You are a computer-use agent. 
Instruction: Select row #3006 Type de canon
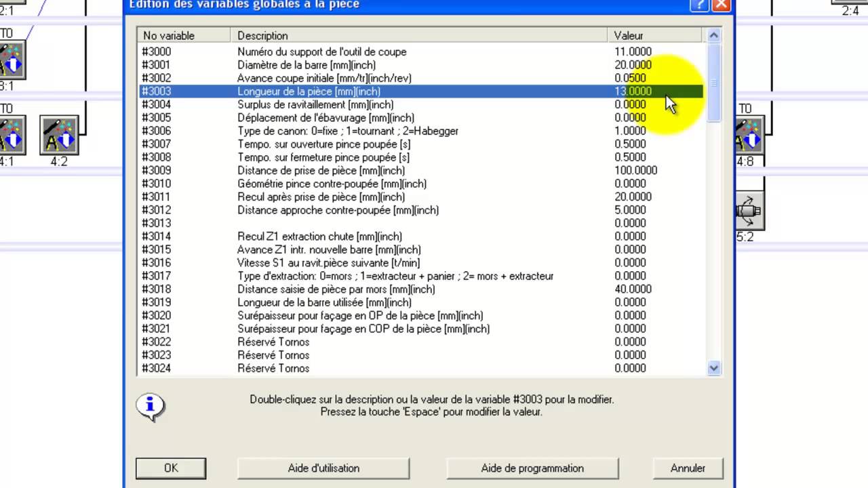(421, 131)
